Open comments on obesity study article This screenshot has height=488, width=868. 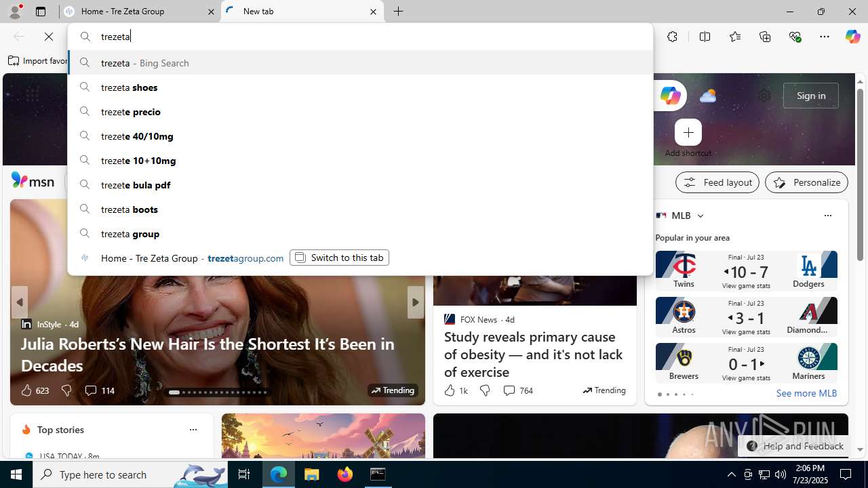pos(517,390)
